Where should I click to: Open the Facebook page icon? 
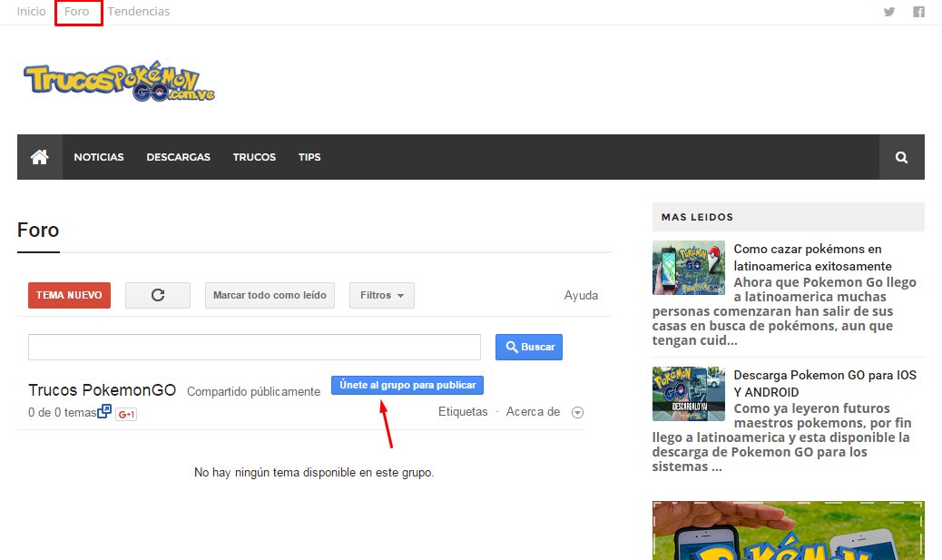click(918, 12)
